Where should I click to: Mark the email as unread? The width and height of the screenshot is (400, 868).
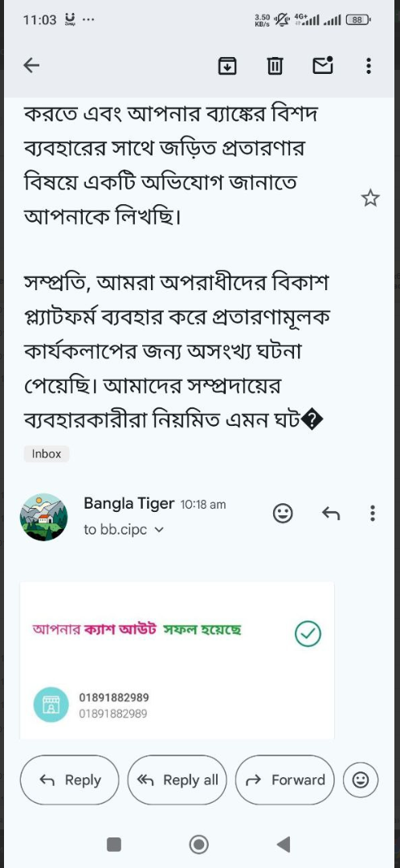point(323,65)
